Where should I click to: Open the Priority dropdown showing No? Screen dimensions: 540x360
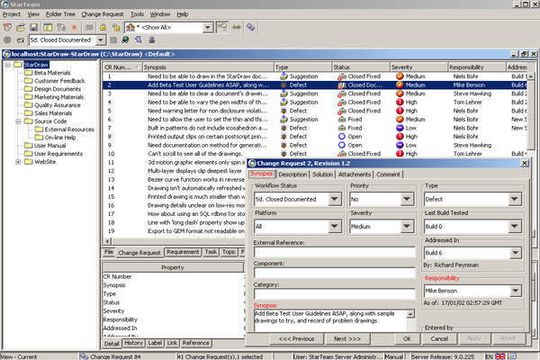(x=407, y=199)
